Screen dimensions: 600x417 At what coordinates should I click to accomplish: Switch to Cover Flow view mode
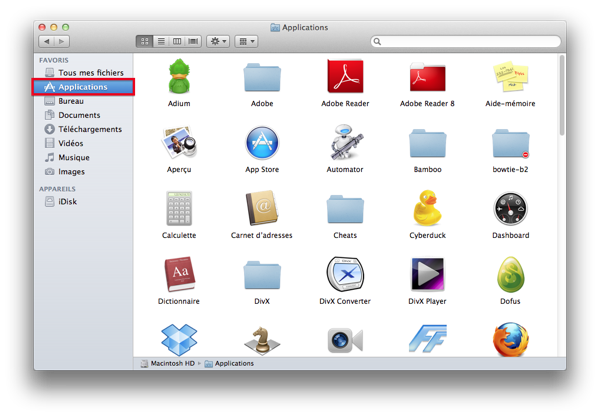(x=193, y=41)
